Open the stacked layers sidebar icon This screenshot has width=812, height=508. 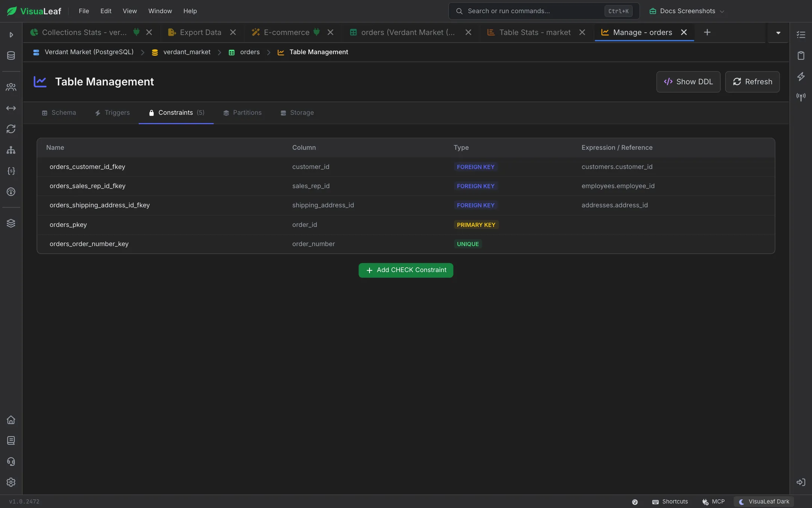(x=11, y=224)
